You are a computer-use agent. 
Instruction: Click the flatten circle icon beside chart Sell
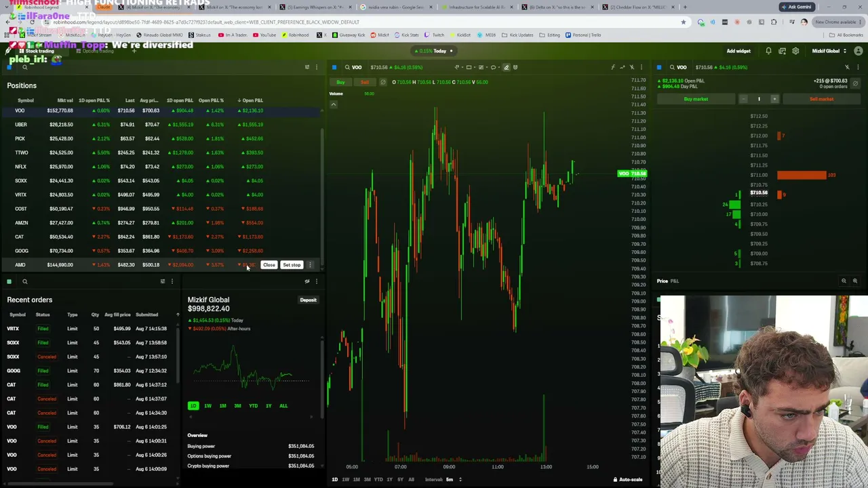[x=383, y=82]
